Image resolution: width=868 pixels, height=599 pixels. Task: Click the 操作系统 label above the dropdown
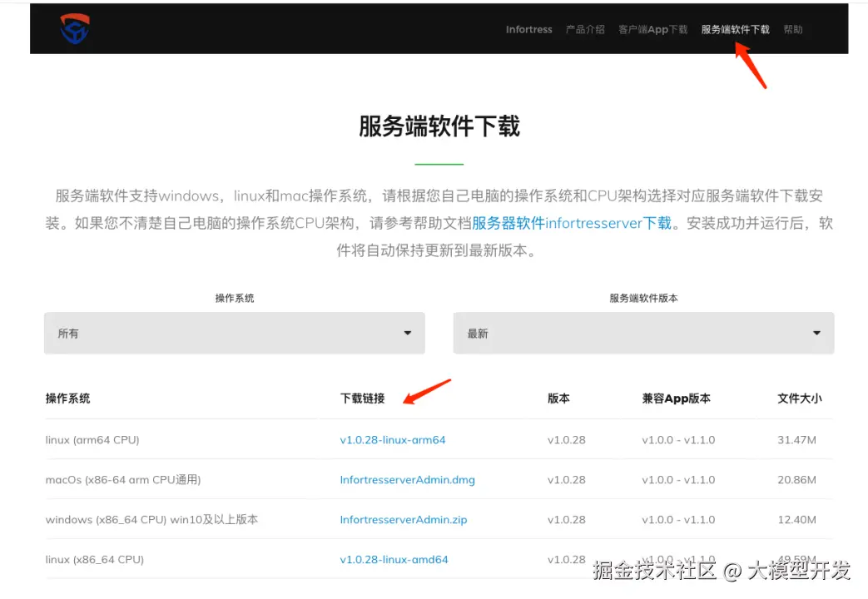pyautogui.click(x=235, y=299)
